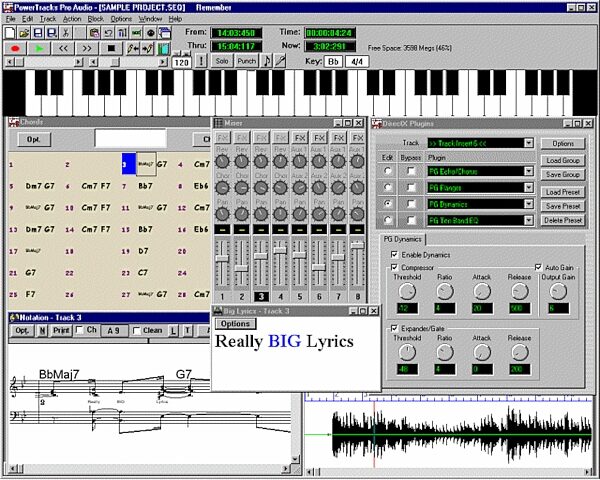The width and height of the screenshot is (600, 480).
Task: Open the PG Echo/Chorus plugin dropdown
Action: (528, 171)
